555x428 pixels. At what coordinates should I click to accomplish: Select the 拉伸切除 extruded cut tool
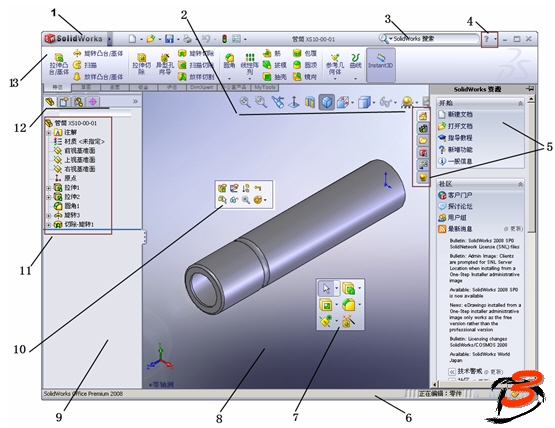coord(141,64)
